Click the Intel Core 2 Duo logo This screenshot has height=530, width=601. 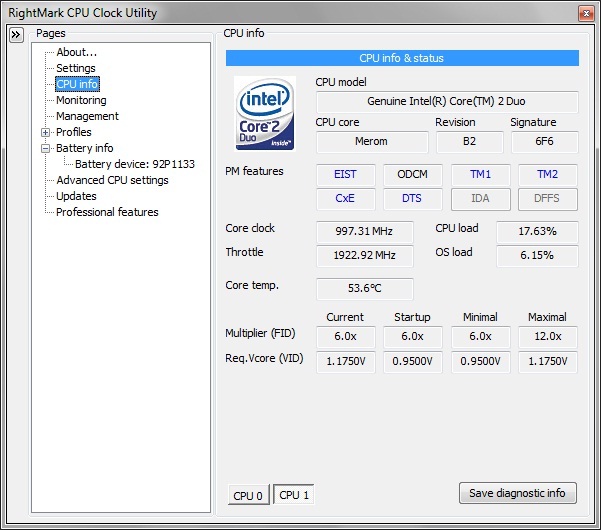265,113
